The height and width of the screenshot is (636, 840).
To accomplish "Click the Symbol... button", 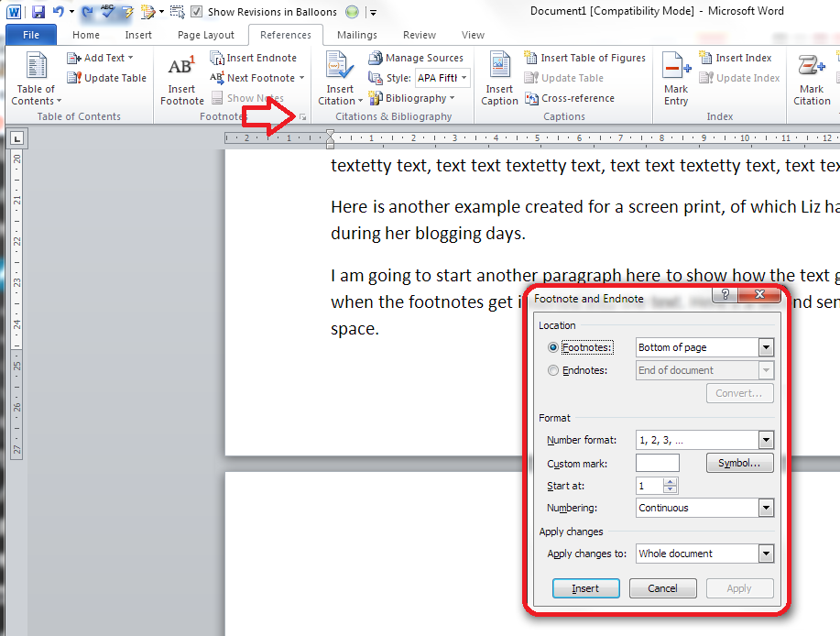I will click(x=739, y=463).
